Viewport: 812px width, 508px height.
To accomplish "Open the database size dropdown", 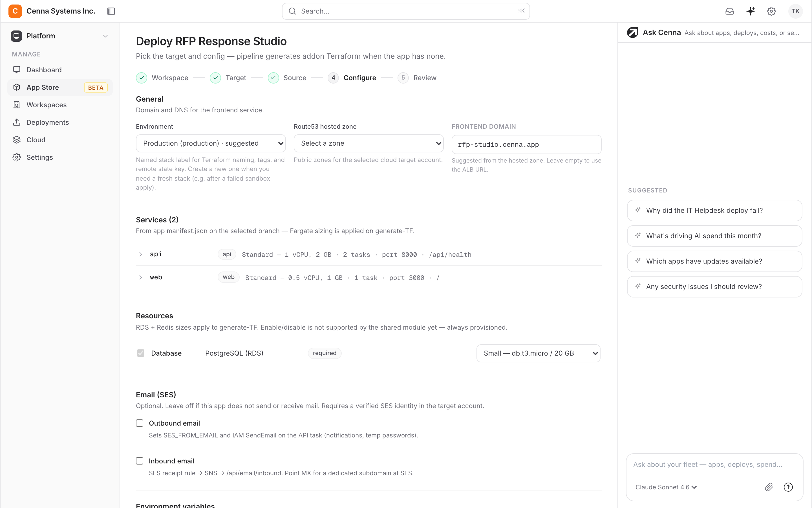I will 538,353.
